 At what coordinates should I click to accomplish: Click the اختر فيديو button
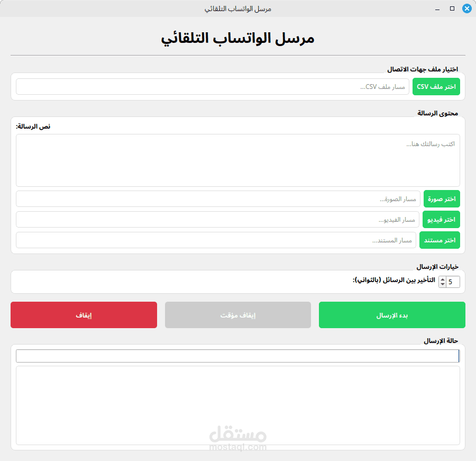[x=441, y=220]
